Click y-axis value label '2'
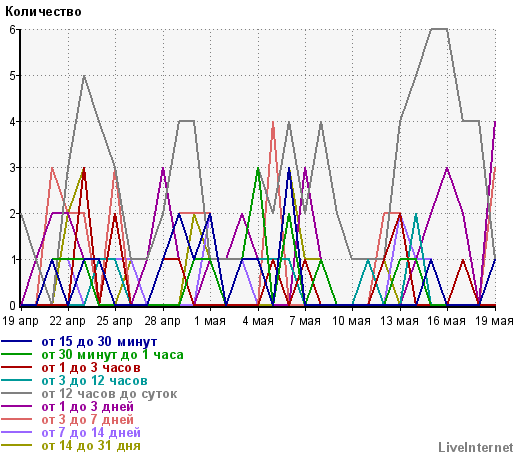The width and height of the screenshot is (520, 457). point(13,214)
